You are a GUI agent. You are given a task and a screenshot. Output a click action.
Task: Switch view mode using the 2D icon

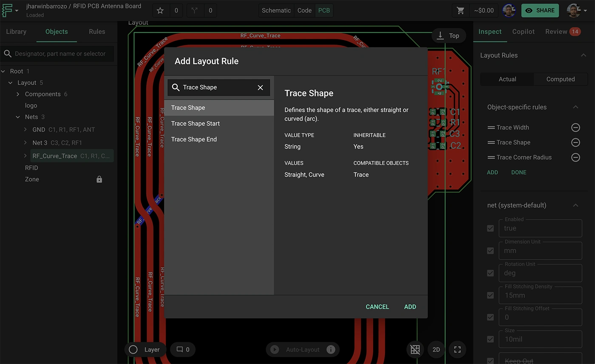coord(436,349)
